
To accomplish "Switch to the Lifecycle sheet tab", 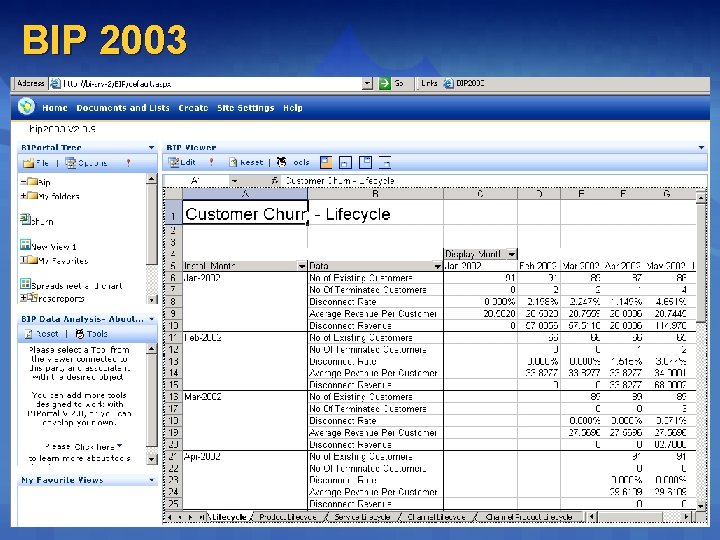I will [x=229, y=517].
